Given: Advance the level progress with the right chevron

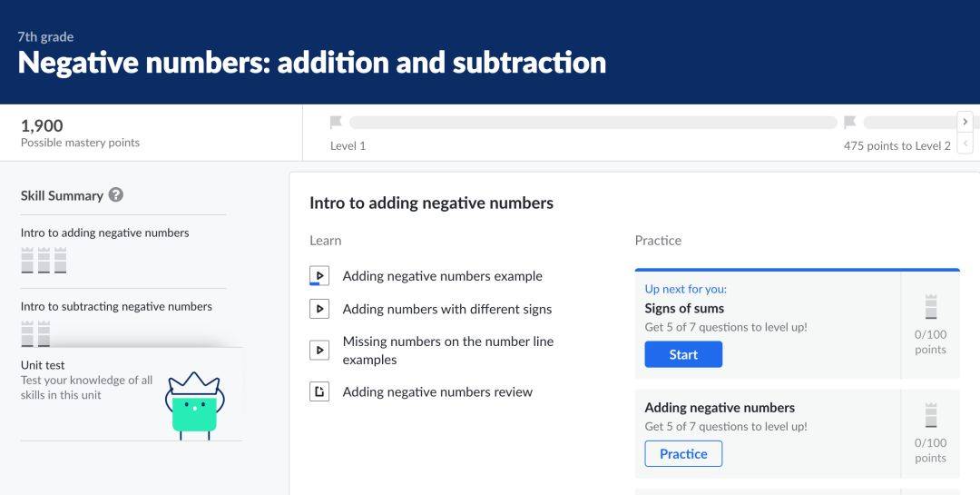Looking at the screenshot, I should coord(965,122).
